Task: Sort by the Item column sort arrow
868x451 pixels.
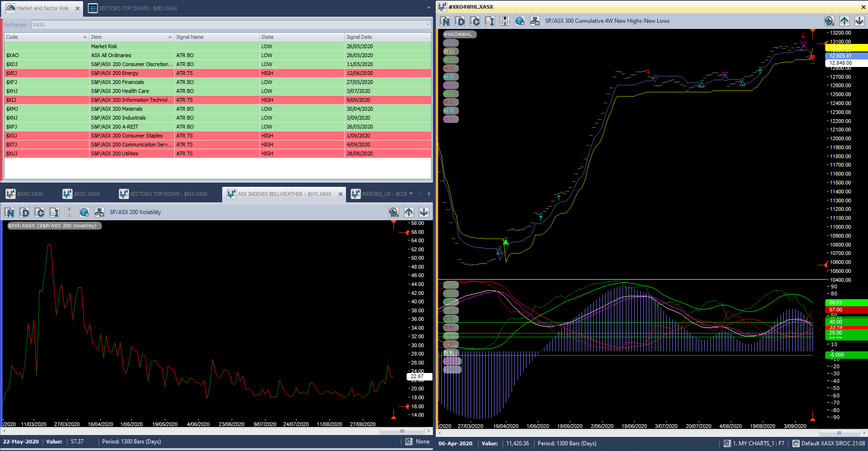Action: (170, 37)
